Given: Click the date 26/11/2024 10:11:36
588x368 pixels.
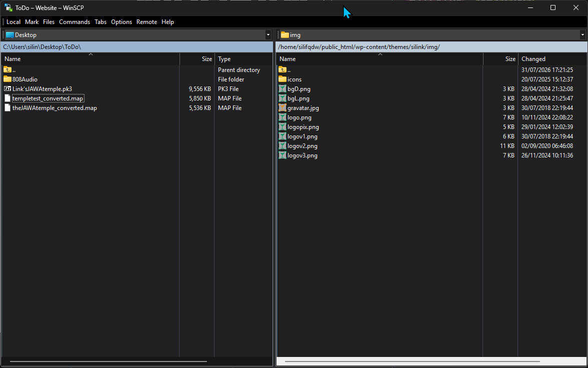Looking at the screenshot, I should [547, 155].
